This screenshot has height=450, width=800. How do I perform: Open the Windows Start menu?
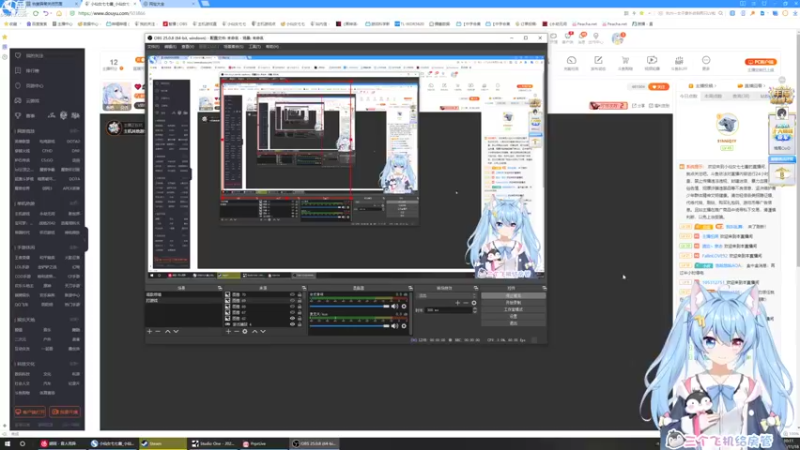7,444
